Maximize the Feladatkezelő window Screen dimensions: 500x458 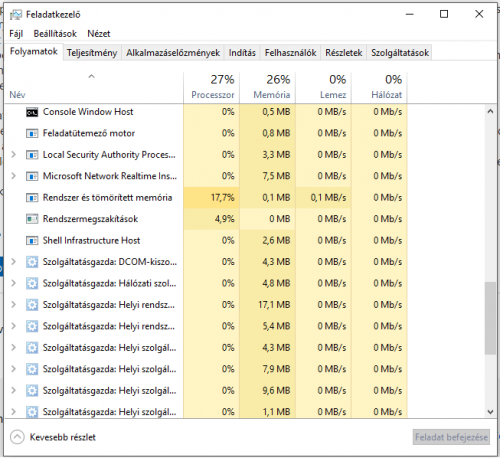444,14
